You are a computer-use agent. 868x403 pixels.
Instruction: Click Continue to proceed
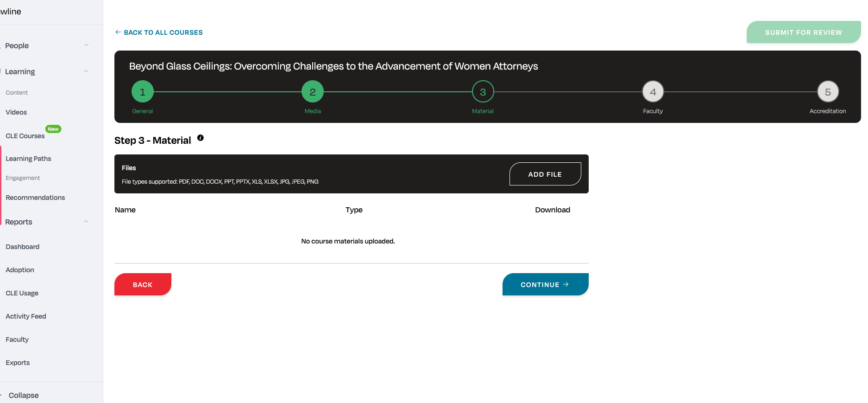coord(545,284)
